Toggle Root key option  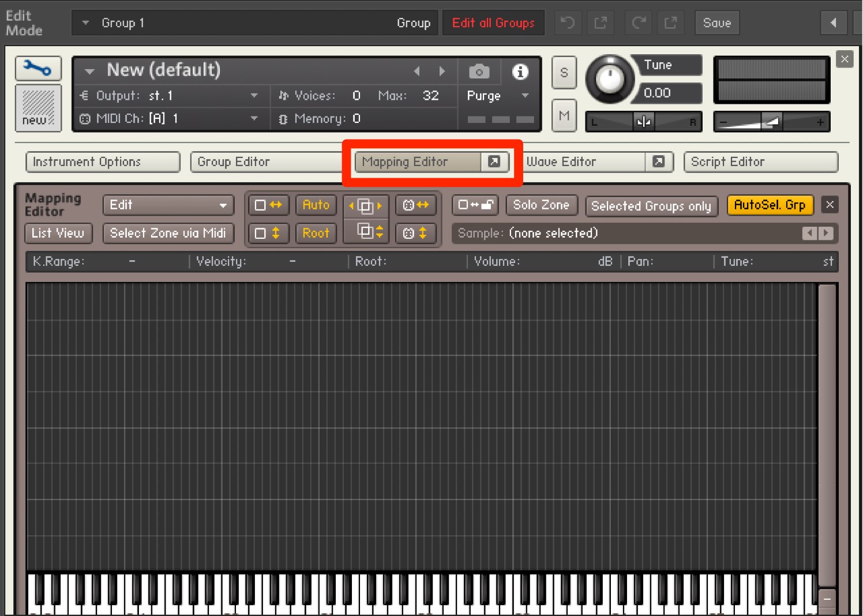click(316, 233)
